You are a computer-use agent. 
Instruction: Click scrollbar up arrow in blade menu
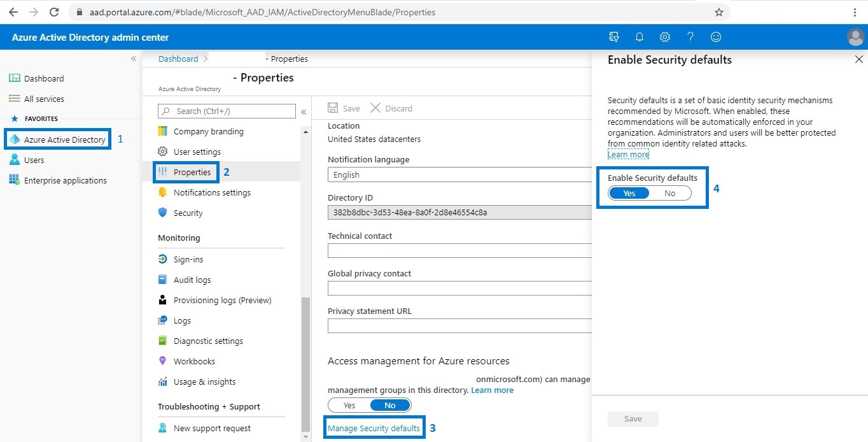[x=306, y=132]
